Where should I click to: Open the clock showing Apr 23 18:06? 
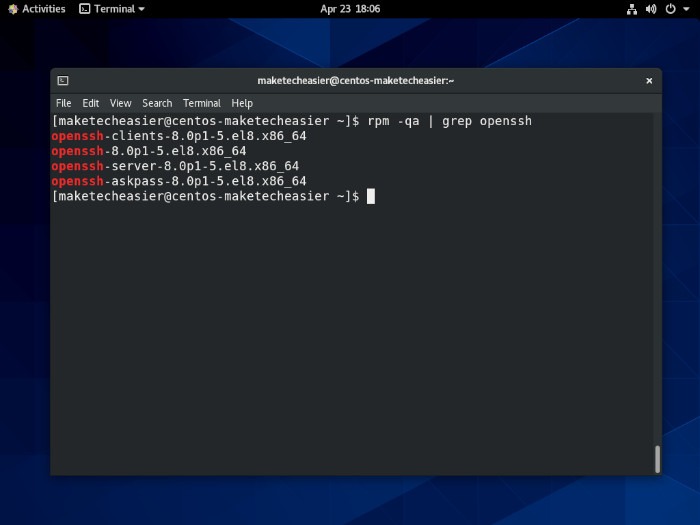(350, 9)
